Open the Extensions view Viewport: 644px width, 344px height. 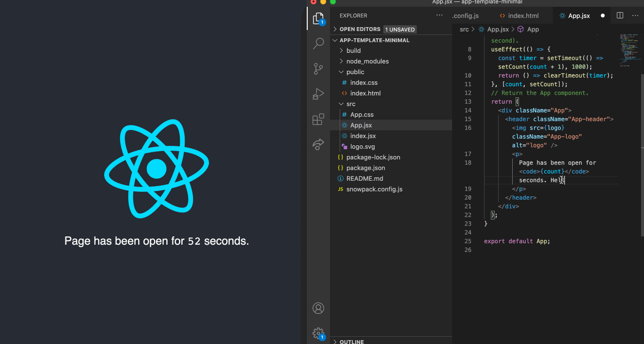318,119
